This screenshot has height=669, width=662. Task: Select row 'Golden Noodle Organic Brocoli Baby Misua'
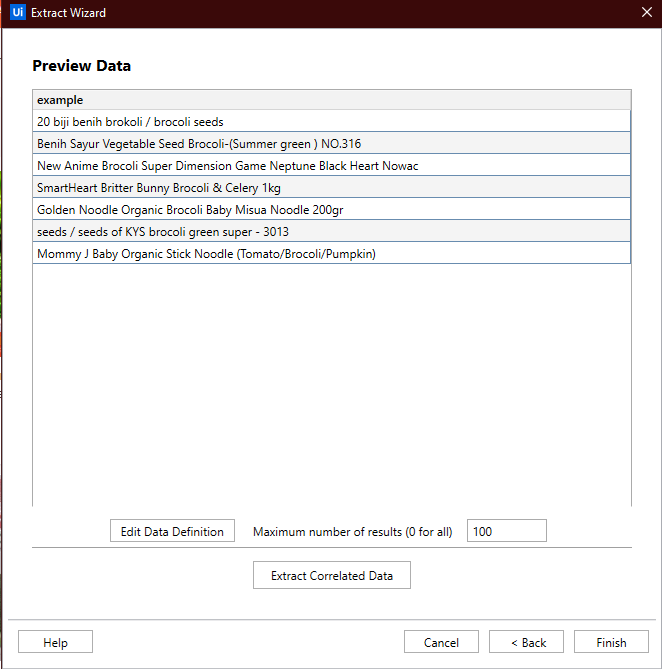(331, 209)
